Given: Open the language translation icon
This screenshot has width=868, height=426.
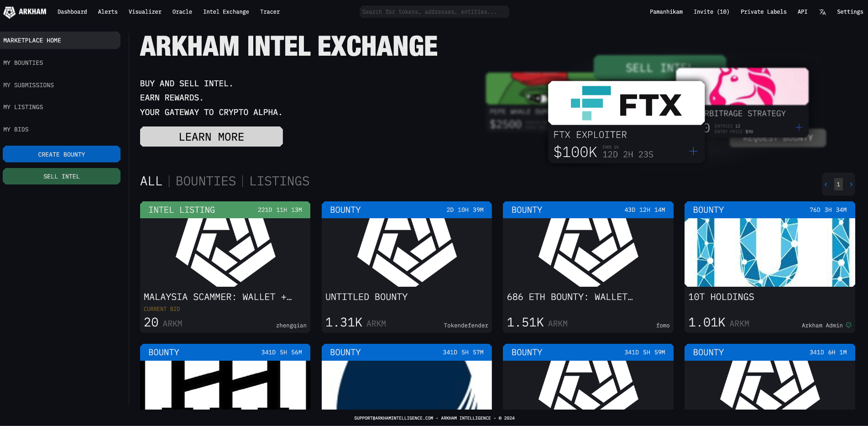Looking at the screenshot, I should (822, 12).
